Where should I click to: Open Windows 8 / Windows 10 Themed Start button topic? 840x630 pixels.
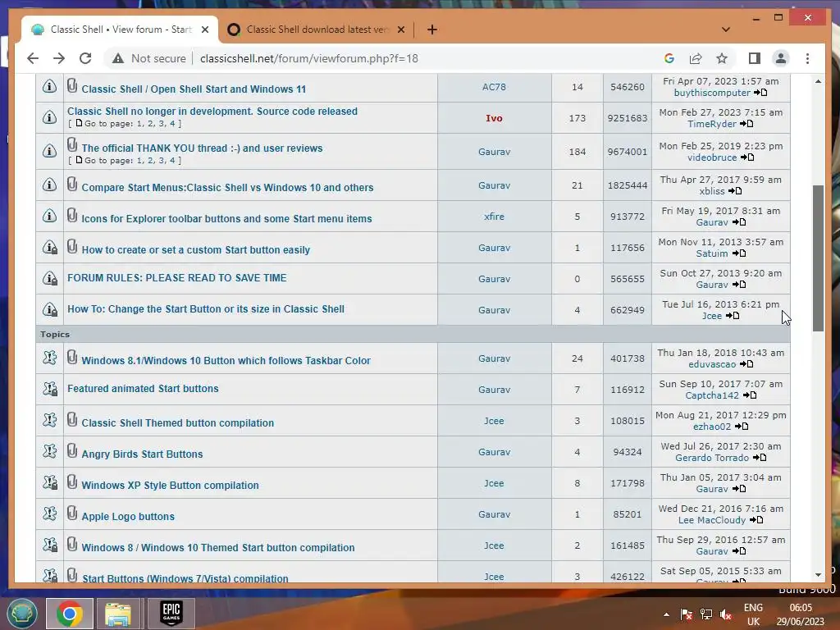pyautogui.click(x=218, y=547)
